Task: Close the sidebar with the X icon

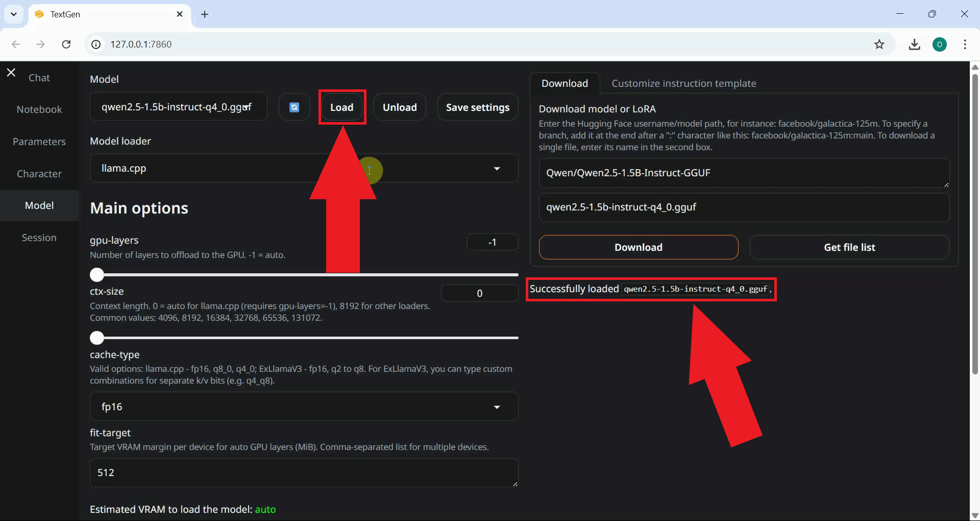Action: [11, 73]
